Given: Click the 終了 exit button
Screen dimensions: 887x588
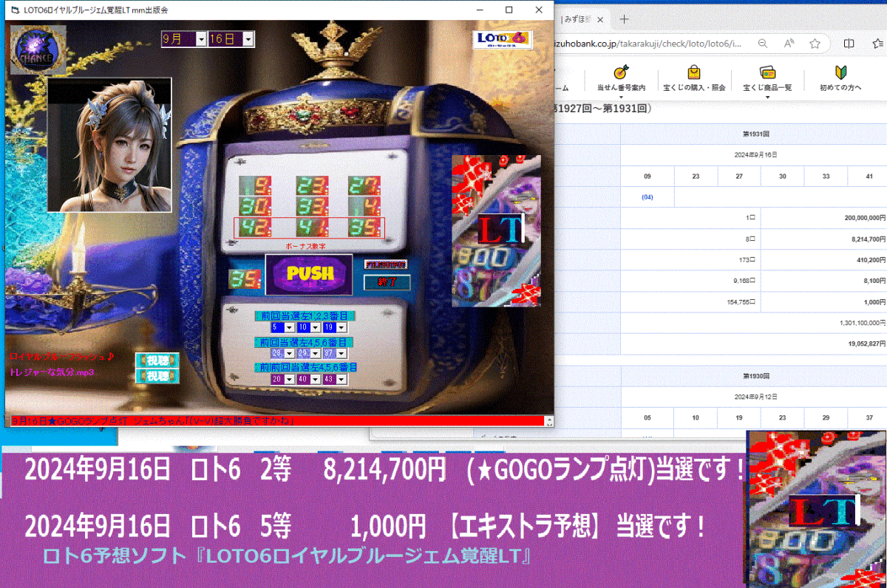Looking at the screenshot, I should (387, 281).
